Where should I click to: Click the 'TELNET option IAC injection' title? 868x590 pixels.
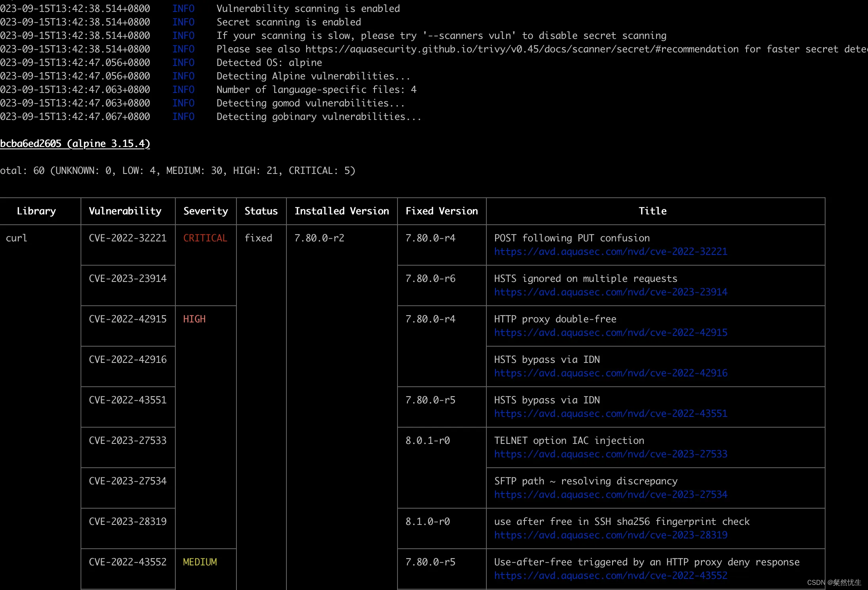tap(569, 441)
